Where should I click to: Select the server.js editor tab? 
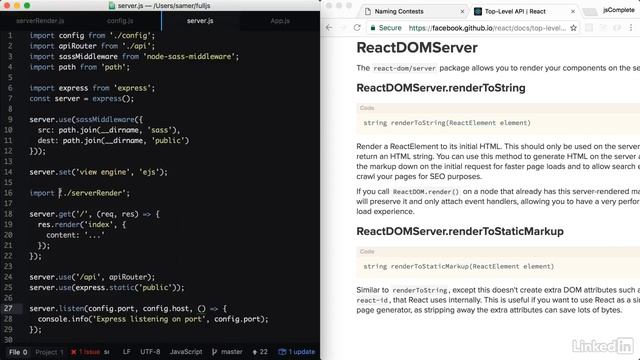tap(200, 20)
